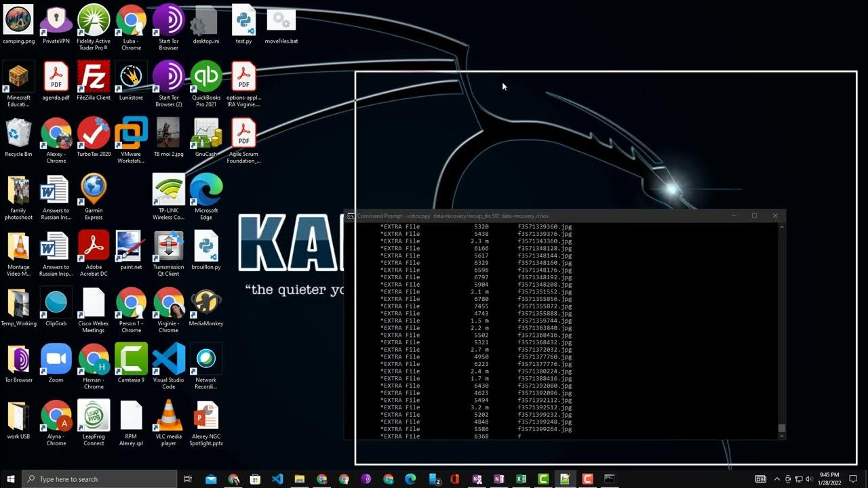Open Excel from taskbar
This screenshot has width=868, height=488.
pos(521,479)
